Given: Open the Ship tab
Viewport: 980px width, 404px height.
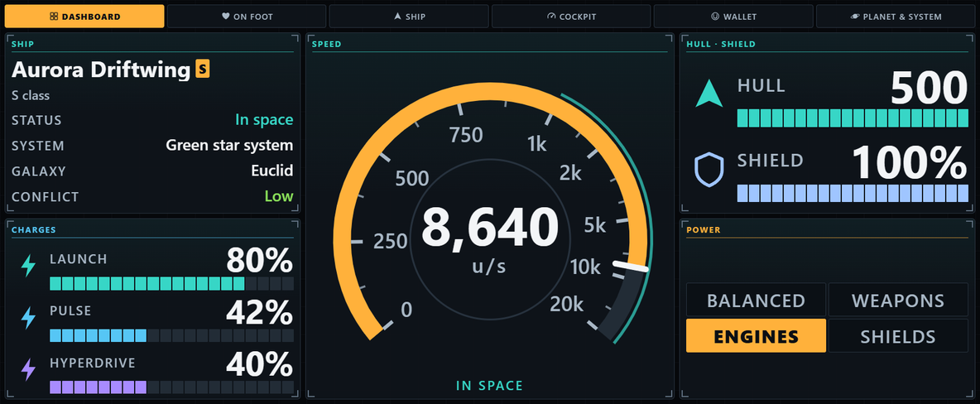Looking at the screenshot, I should click(409, 17).
